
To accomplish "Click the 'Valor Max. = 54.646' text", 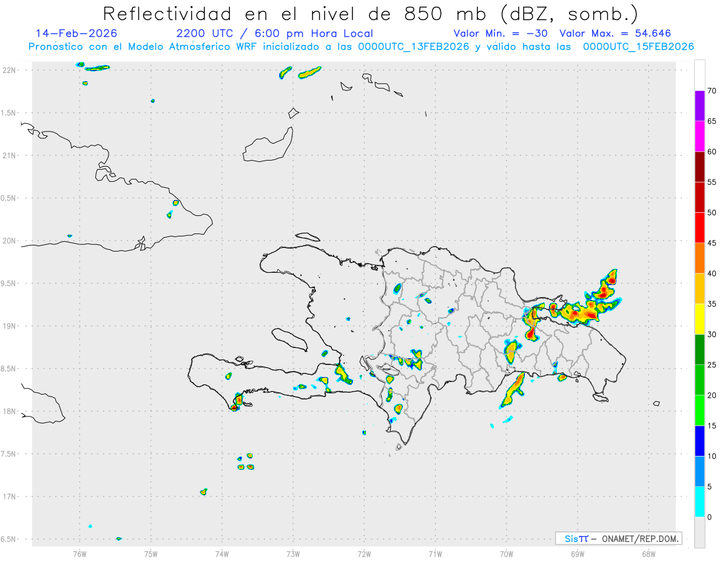I will pos(615,33).
